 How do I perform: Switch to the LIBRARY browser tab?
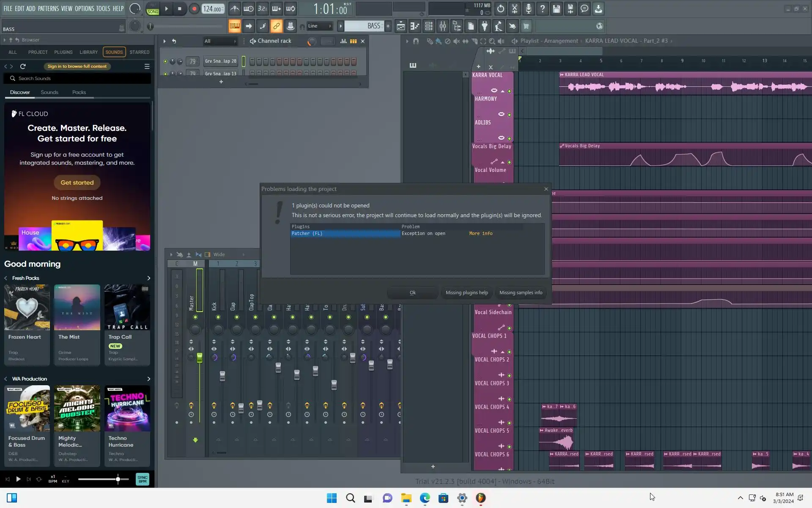click(88, 52)
